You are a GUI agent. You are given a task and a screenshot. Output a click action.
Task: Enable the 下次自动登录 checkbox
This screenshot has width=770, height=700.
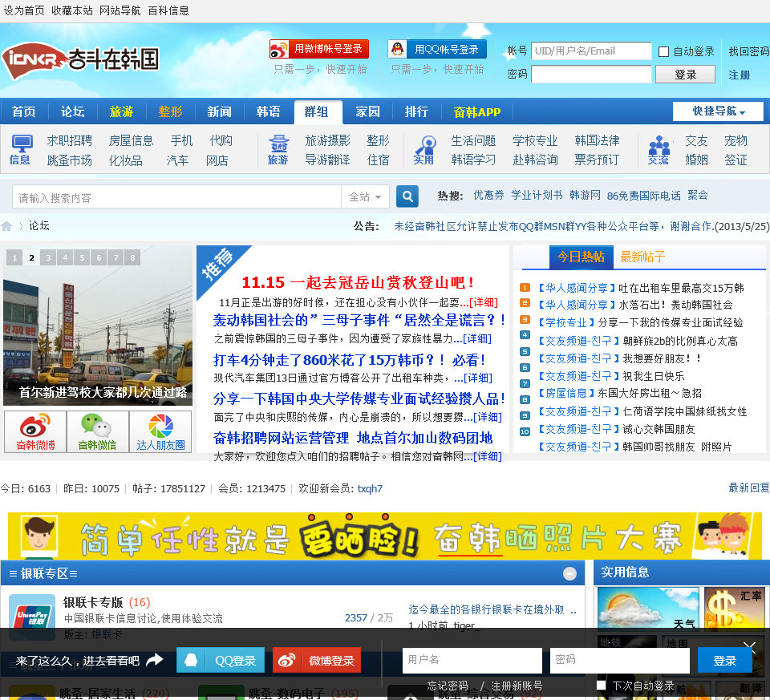pyautogui.click(x=601, y=685)
